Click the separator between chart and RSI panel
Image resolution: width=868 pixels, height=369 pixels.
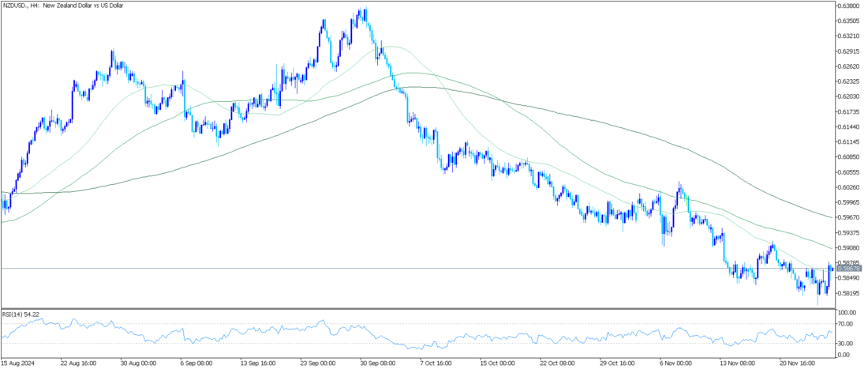coord(417,308)
